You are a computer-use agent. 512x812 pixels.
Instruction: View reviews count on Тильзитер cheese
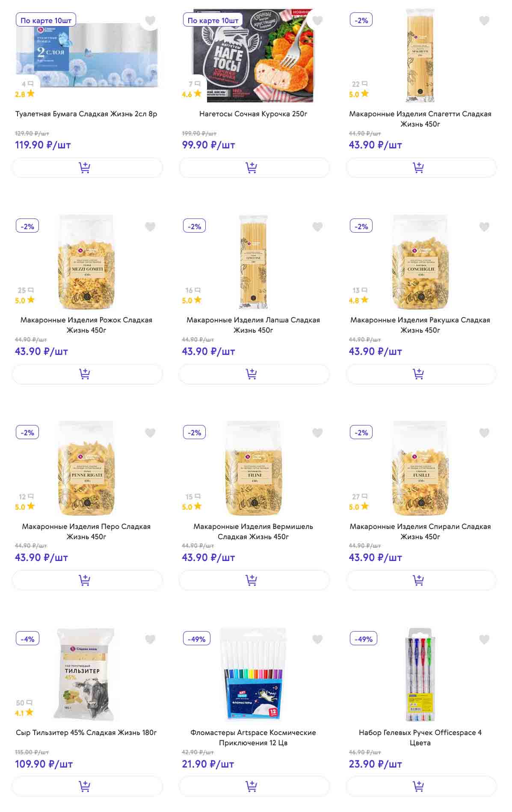click(24, 703)
